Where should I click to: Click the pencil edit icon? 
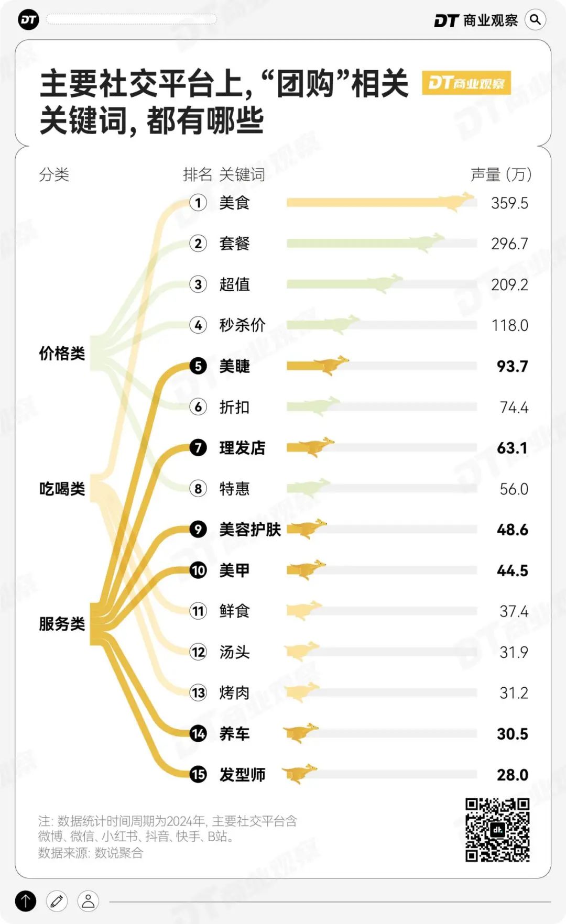pyautogui.click(x=57, y=901)
